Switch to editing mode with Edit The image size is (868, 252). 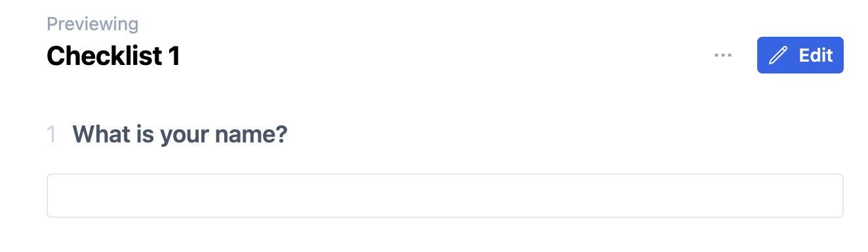point(800,55)
